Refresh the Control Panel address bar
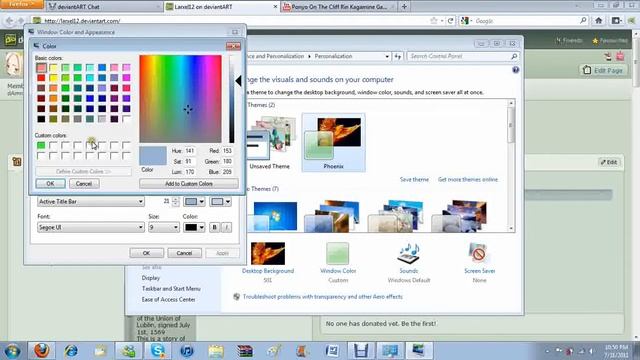Image resolution: width=640 pixels, height=360 pixels. click(398, 56)
